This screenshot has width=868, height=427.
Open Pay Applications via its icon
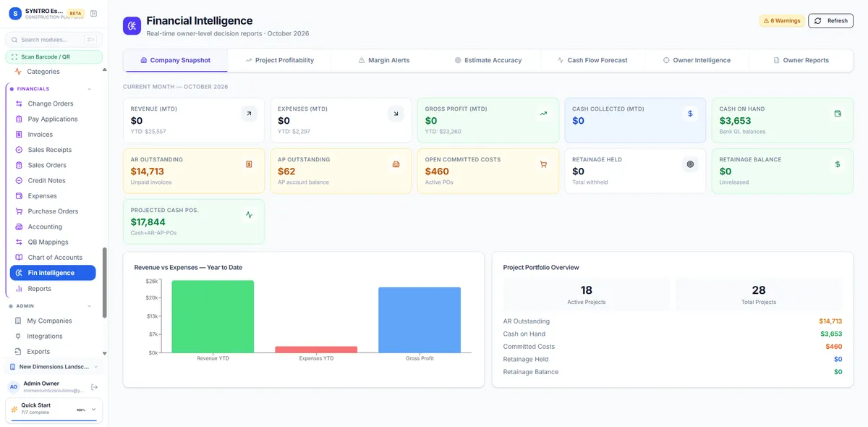coord(20,119)
